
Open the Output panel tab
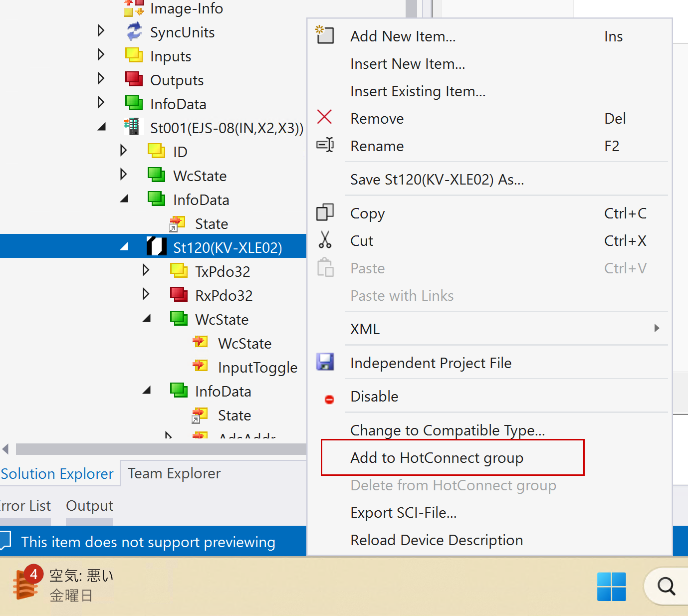point(89,506)
